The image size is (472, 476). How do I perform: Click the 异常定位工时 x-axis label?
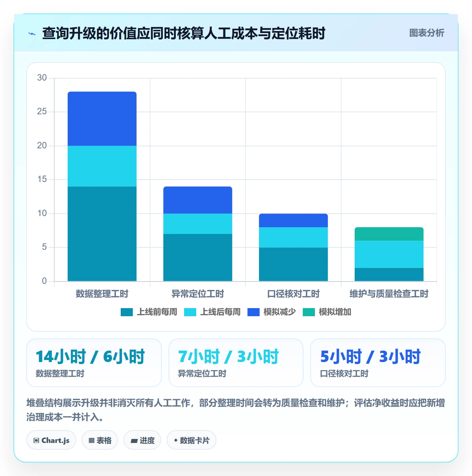tap(198, 294)
